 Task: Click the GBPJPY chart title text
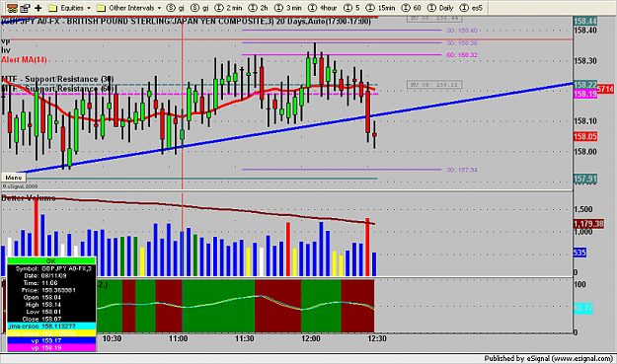(187, 21)
